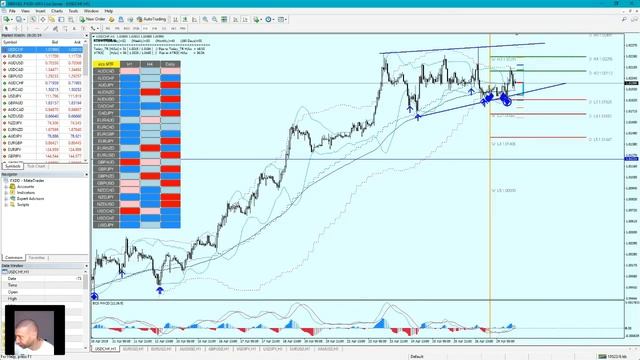The width and height of the screenshot is (640, 360).
Task: Open the Charts menu
Action: tap(57, 11)
